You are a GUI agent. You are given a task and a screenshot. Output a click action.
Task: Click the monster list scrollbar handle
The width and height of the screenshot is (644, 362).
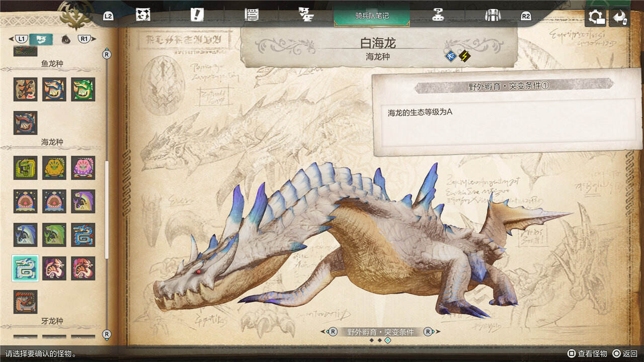pos(106,209)
